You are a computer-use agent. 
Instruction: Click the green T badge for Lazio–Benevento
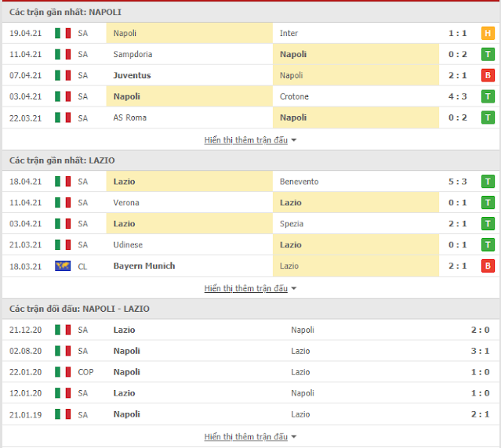[488, 182]
